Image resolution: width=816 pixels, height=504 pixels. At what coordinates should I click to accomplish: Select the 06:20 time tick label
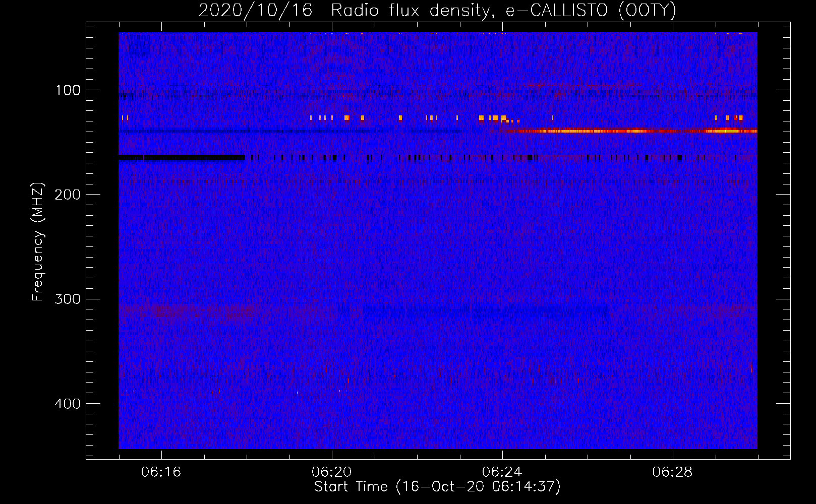pyautogui.click(x=332, y=472)
